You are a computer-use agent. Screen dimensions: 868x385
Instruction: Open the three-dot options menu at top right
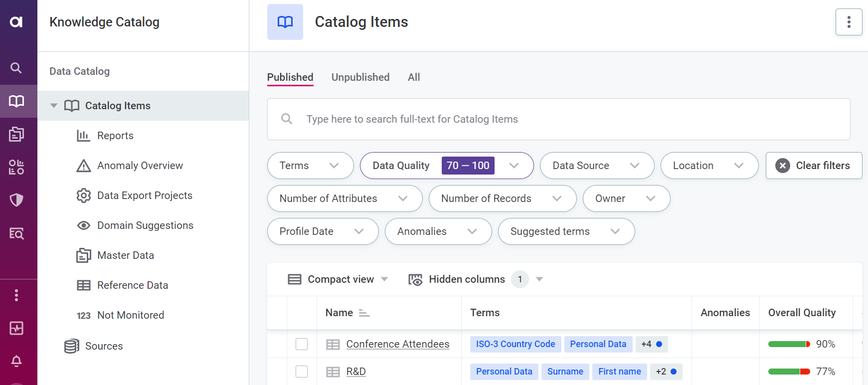849,22
